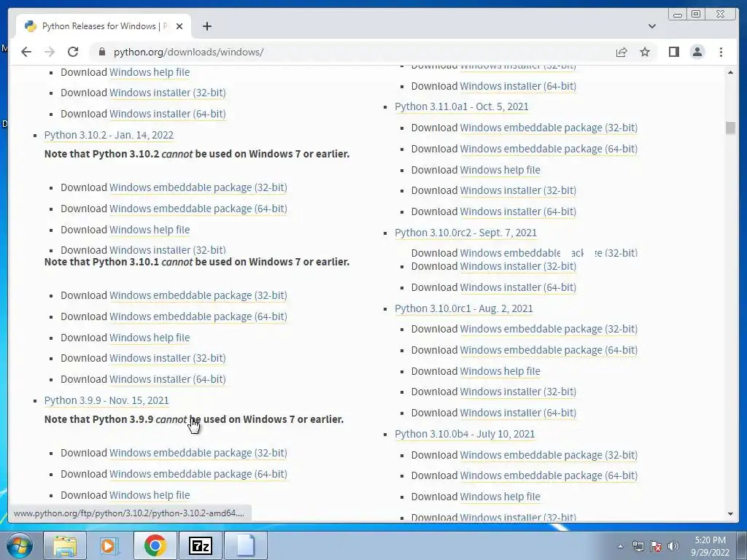
Task: Download the Python 3.10.1 Windows help file
Action: [x=150, y=338]
